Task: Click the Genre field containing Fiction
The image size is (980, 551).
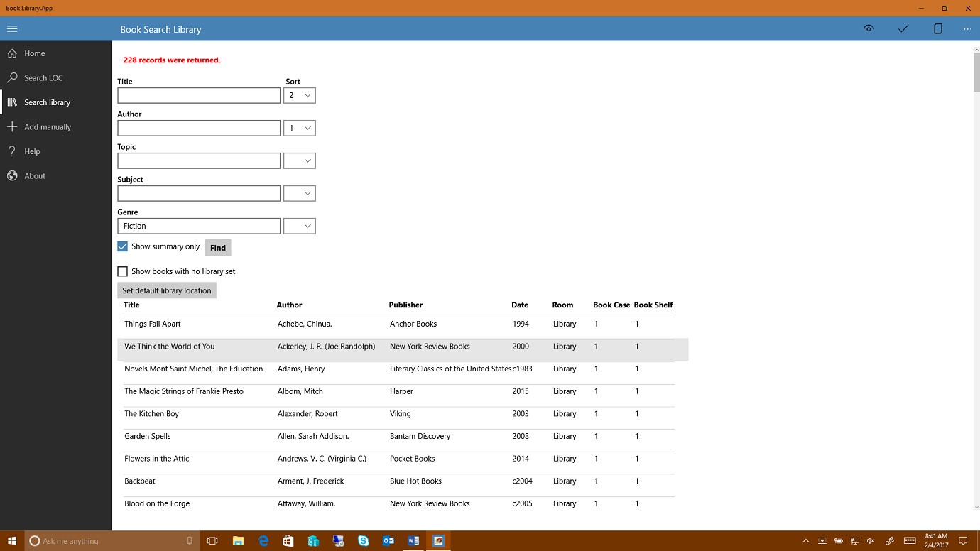Action: pyautogui.click(x=199, y=226)
